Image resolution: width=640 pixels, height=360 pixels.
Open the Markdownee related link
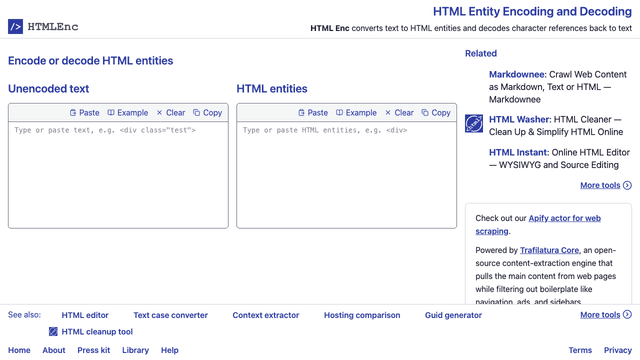tap(517, 75)
